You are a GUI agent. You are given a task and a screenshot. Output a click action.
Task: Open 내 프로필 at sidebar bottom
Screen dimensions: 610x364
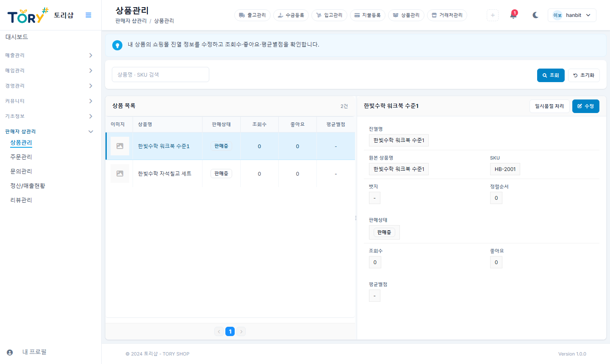point(34,352)
